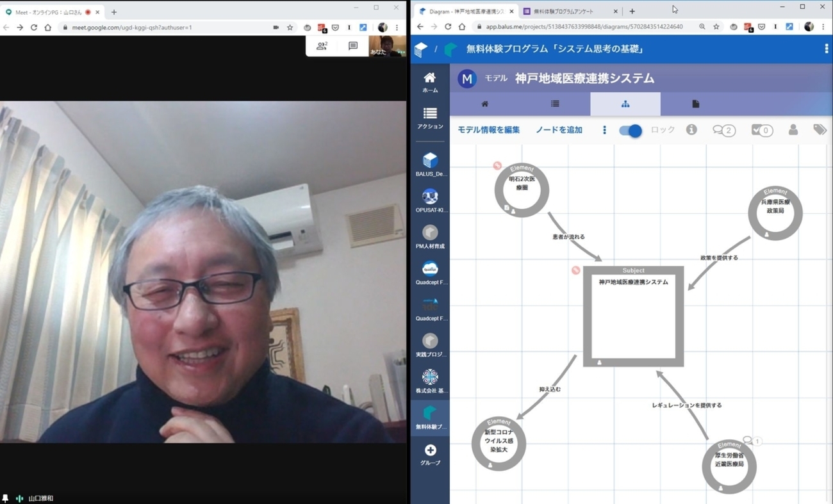Open the comments icon showing 2
Image resolution: width=833 pixels, height=504 pixels.
click(723, 130)
